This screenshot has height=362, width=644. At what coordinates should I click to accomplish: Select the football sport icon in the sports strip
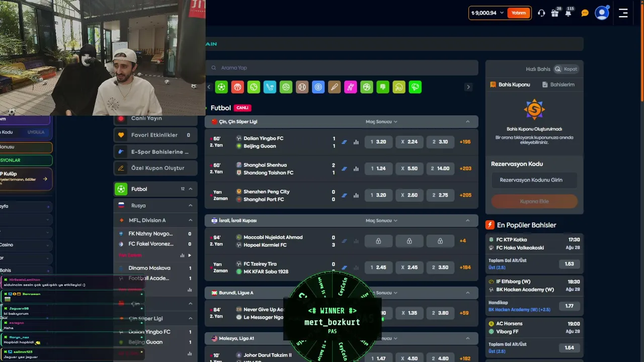pos(221,87)
